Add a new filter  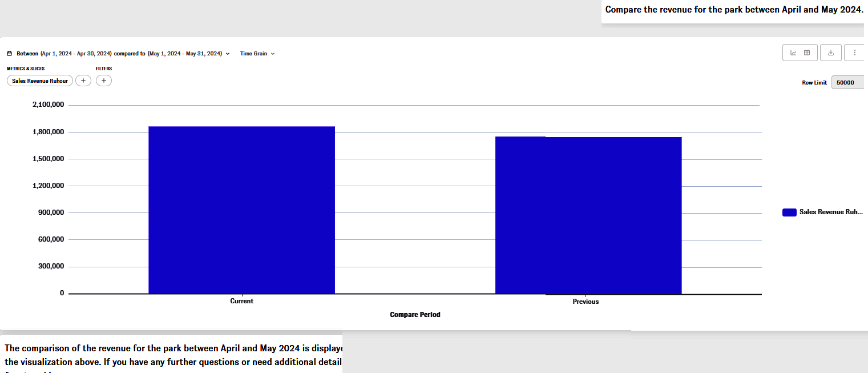coord(103,81)
